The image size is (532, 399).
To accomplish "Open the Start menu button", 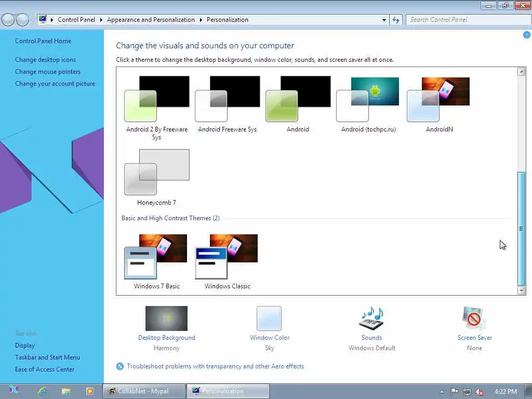I will 14,391.
